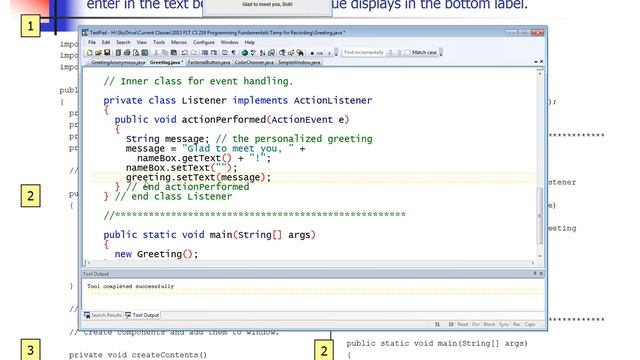
Task: Click the line 'new Greeting();'
Action: click(156, 254)
